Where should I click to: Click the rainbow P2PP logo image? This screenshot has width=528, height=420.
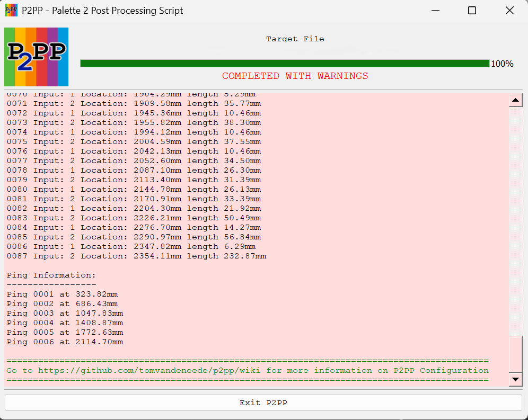point(36,57)
